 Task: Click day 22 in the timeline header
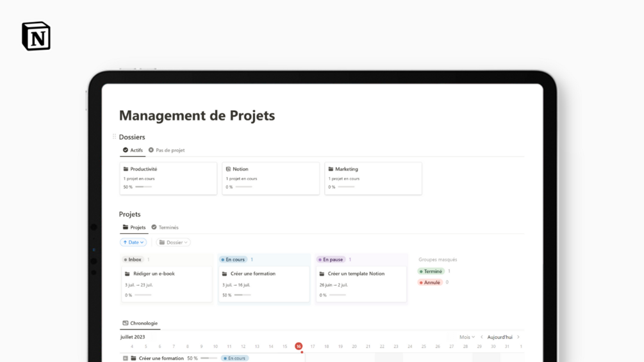click(382, 347)
